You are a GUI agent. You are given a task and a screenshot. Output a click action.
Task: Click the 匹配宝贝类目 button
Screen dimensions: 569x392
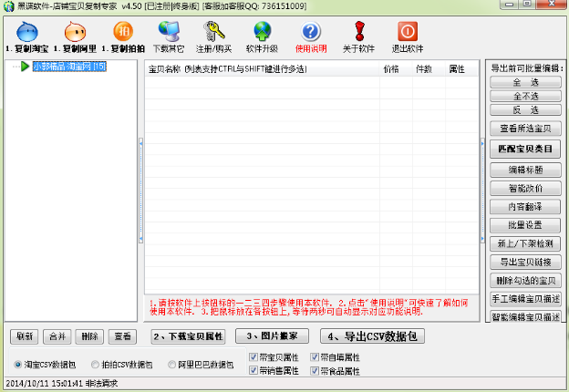525,148
